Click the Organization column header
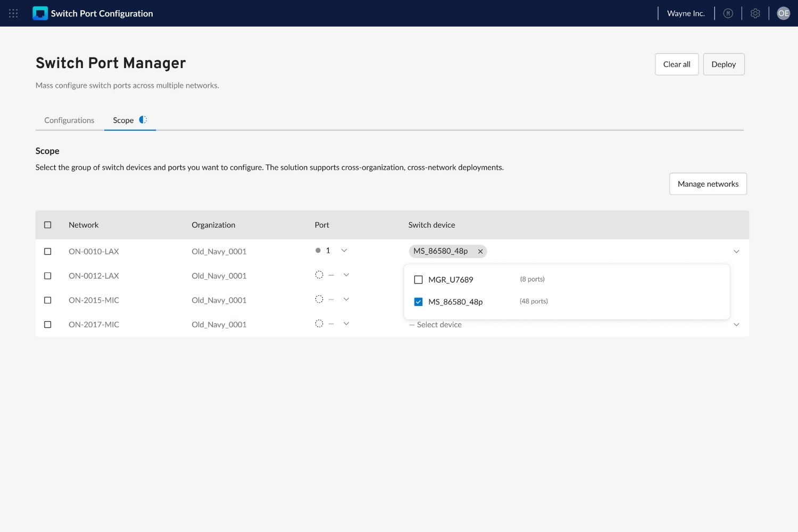Screen dimensions: 798x532 [213, 225]
